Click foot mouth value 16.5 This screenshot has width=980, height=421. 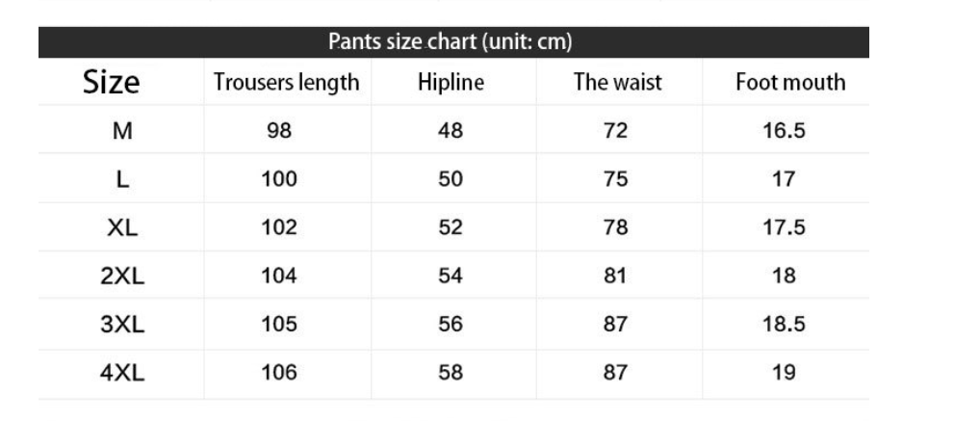pyautogui.click(x=784, y=131)
